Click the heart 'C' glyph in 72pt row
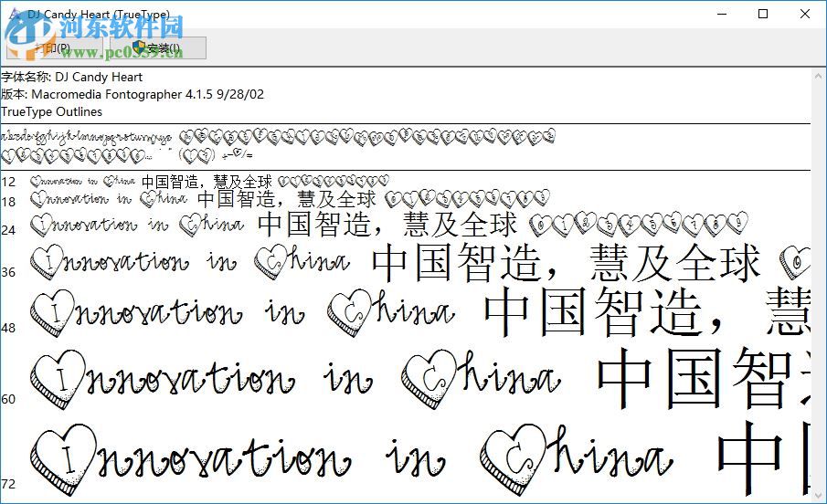 (x=514, y=459)
